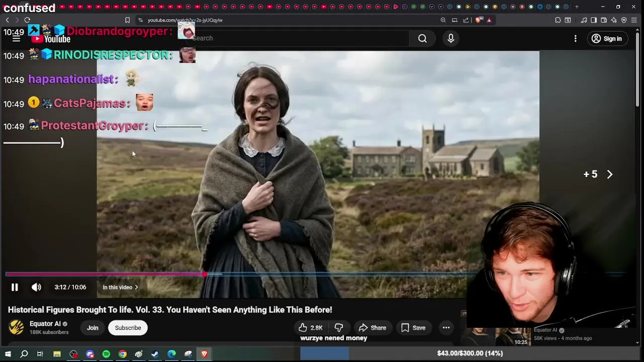
Task: Click the Join membership button
Action: [93, 328]
